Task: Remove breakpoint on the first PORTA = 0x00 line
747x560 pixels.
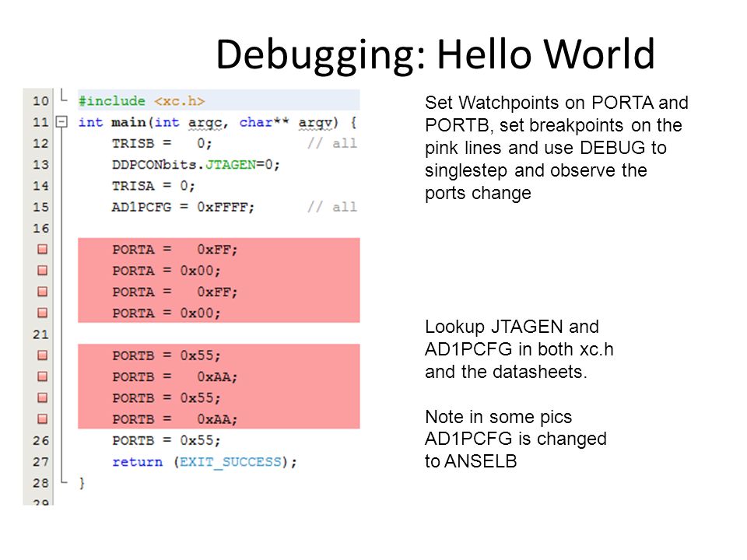Action: pos(42,271)
